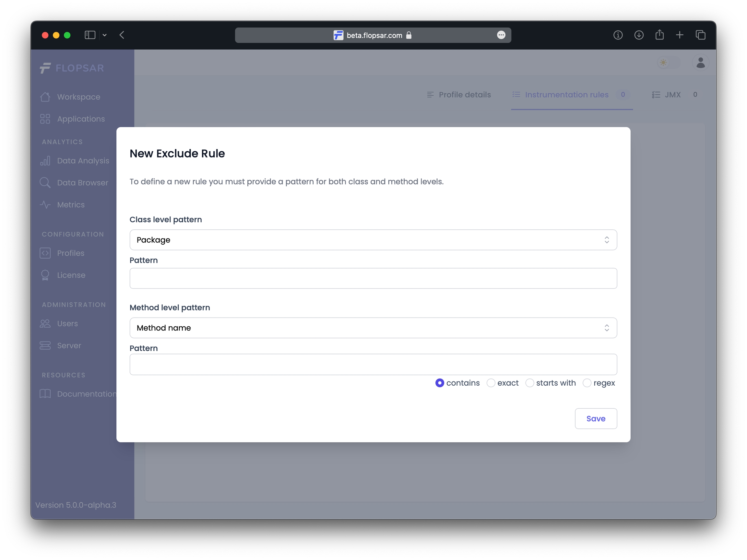Choose the regex radio button
This screenshot has width=747, height=560.
point(587,383)
